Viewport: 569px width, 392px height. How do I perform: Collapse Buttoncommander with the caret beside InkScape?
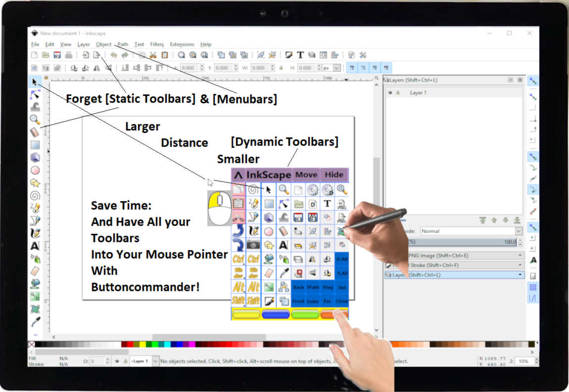click(x=238, y=175)
